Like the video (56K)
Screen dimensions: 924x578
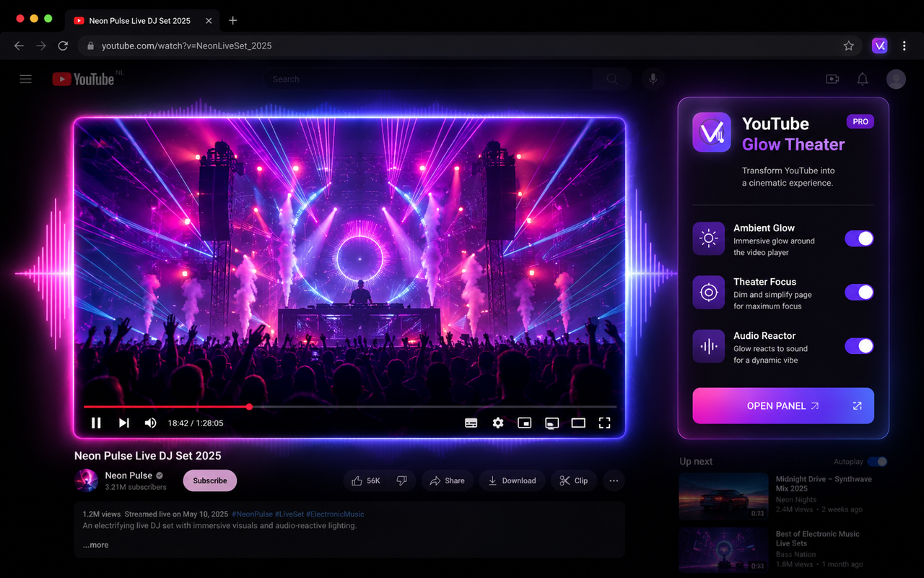click(x=366, y=480)
